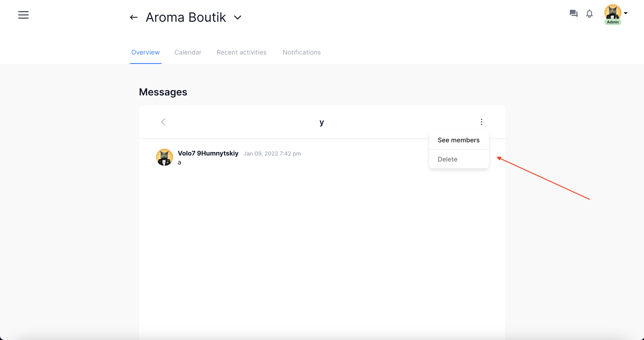Open the chat conversations icon
644x340 pixels.
coord(573,13)
